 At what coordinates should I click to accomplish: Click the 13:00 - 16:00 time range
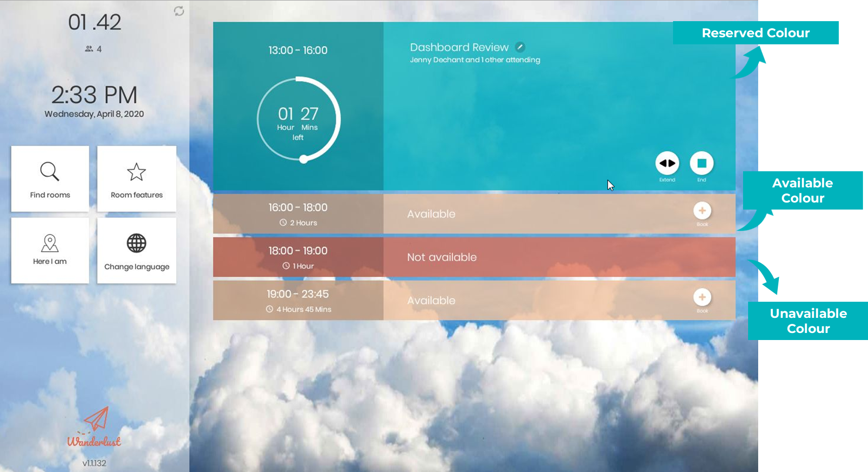tap(298, 50)
